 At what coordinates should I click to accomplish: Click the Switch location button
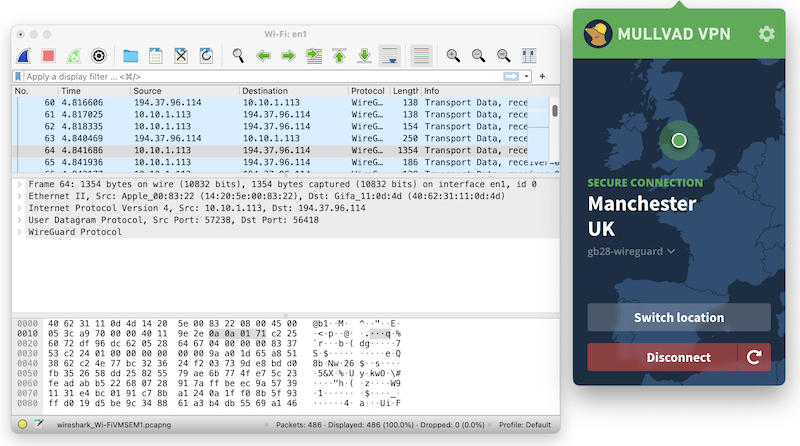[679, 317]
